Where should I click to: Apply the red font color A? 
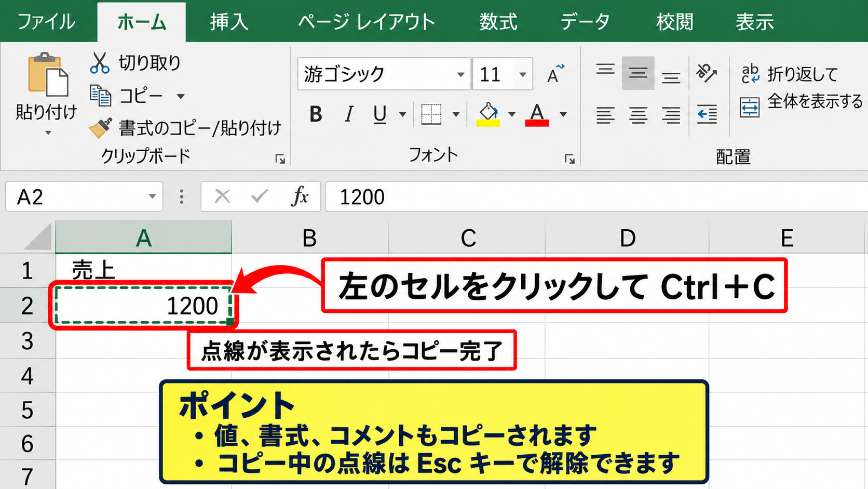[537, 114]
